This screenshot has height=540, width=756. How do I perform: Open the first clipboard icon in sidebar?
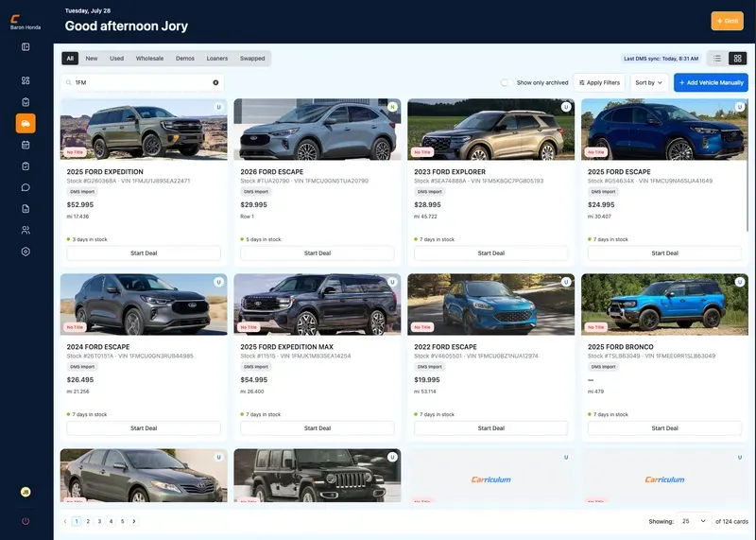[26, 102]
